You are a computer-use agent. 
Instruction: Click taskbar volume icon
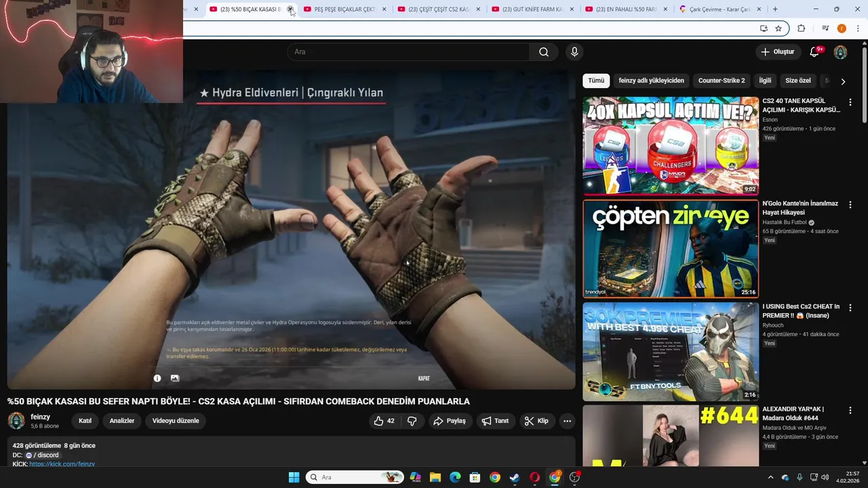pyautogui.click(x=825, y=477)
